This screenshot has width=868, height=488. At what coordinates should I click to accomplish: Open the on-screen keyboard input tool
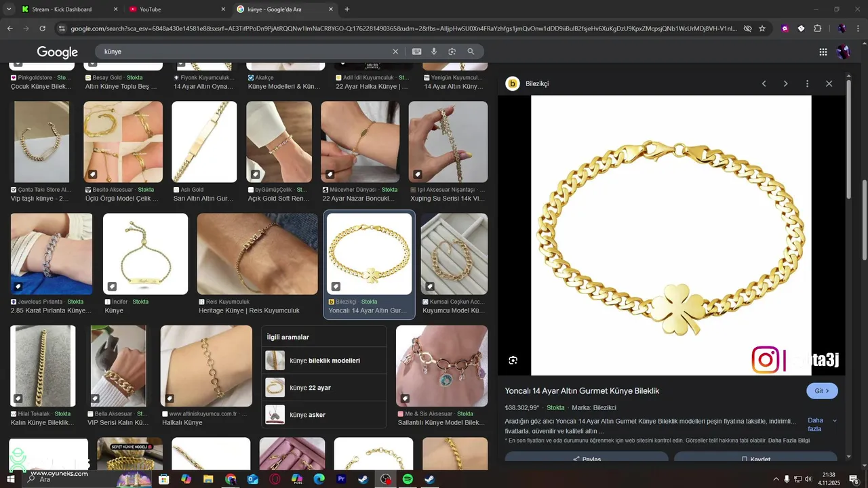click(416, 52)
